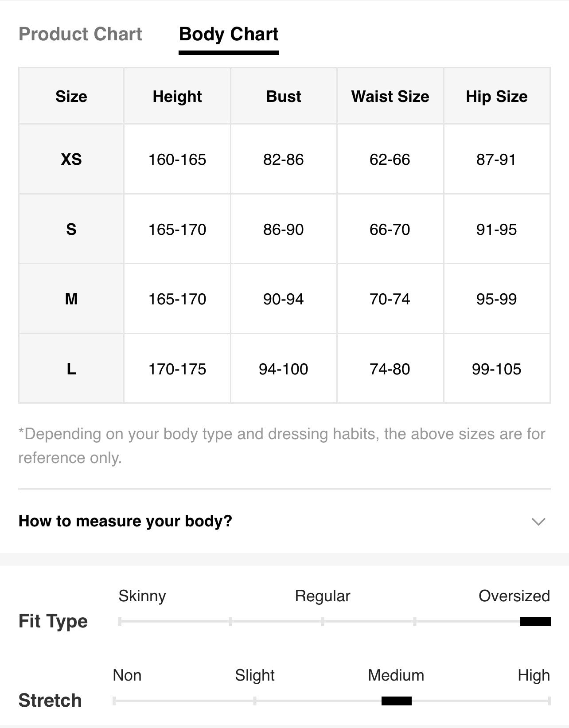
Task: Click the Waist Size column header
Action: pyautogui.click(x=390, y=96)
